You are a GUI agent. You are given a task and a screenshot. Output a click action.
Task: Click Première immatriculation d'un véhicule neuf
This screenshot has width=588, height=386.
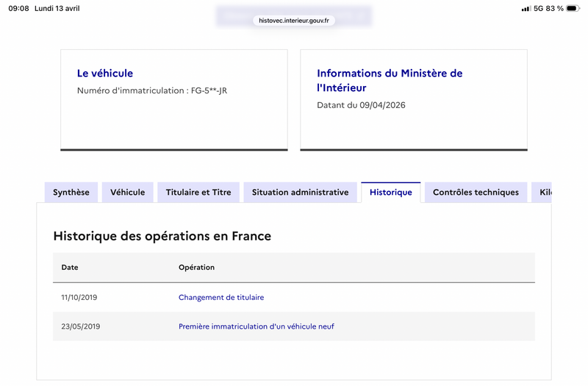click(x=256, y=326)
